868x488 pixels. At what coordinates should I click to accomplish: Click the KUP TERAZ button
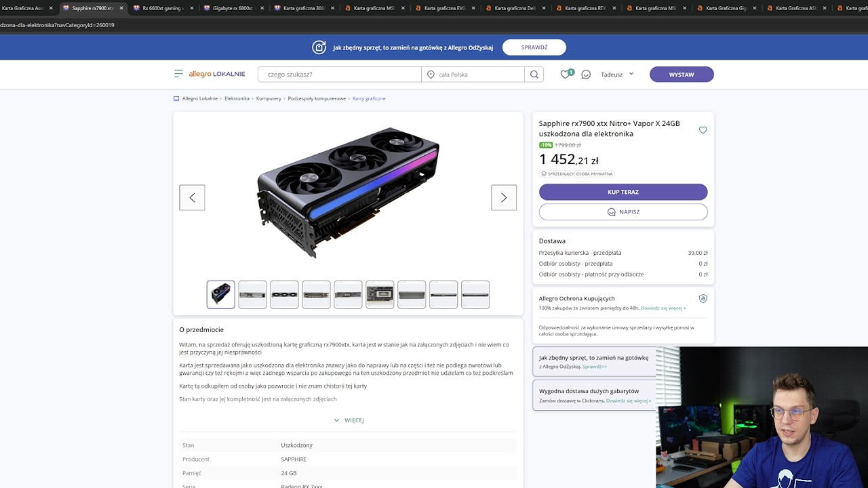click(x=623, y=192)
